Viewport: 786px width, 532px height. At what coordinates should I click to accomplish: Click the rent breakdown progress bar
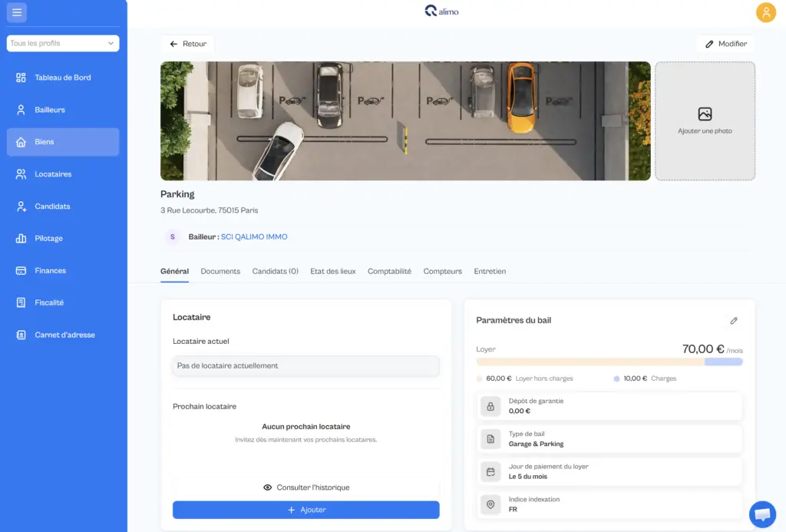click(x=609, y=362)
